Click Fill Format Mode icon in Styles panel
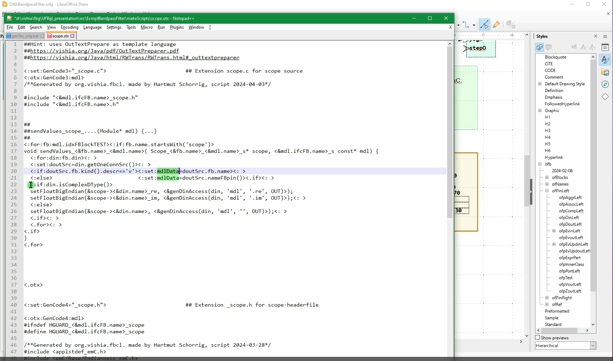Image resolution: width=613 pixels, height=361 pixels. pyautogui.click(x=574, y=47)
